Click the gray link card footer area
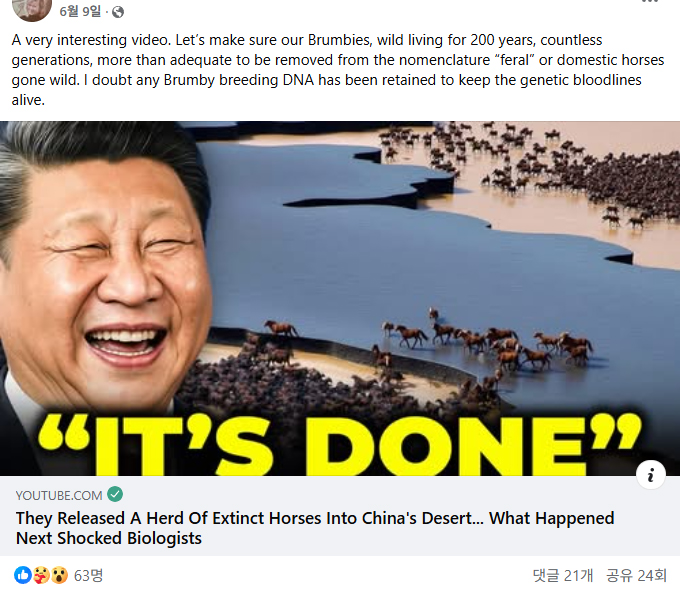Screen dimensions: 680x589 [x=340, y=516]
